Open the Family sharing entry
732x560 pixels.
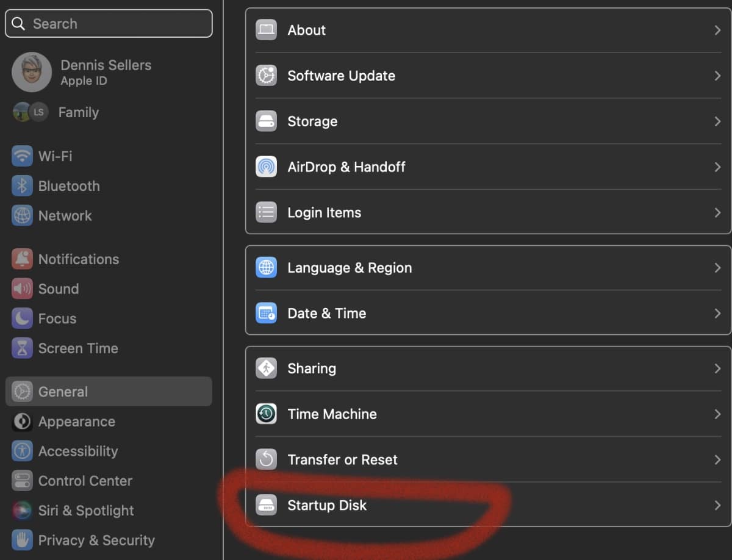coord(77,112)
